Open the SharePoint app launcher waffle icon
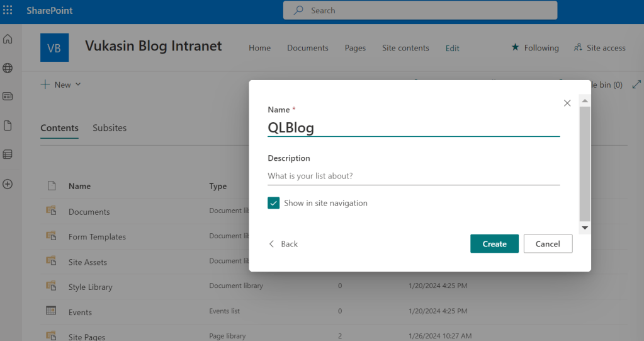 (x=8, y=11)
